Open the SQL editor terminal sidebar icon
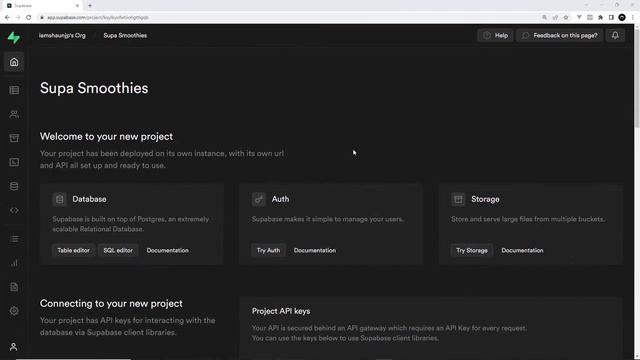 [14, 162]
